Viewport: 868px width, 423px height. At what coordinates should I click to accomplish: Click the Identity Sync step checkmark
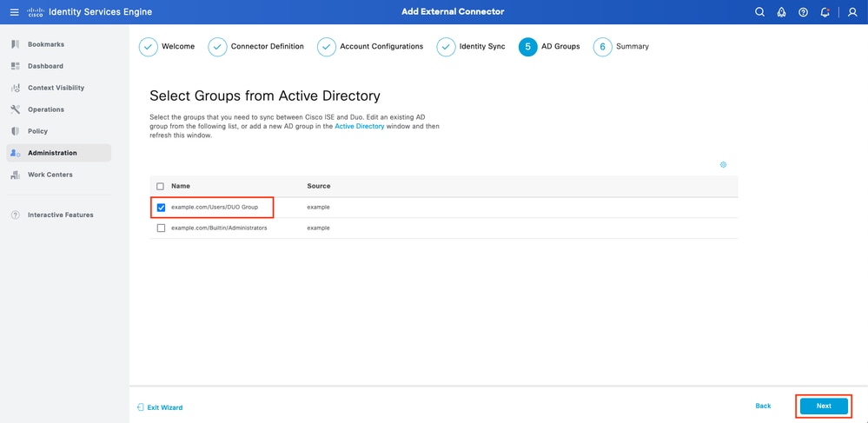[x=447, y=47]
